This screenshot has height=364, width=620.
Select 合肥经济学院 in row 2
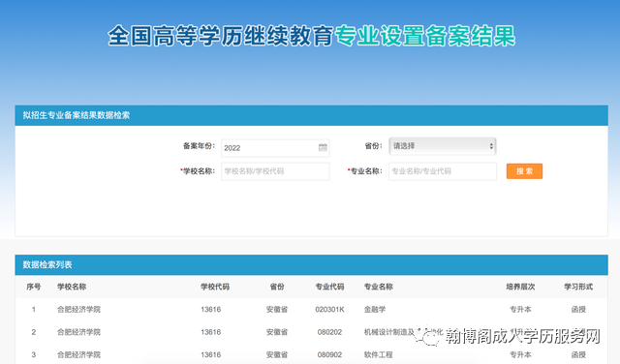coord(79,332)
